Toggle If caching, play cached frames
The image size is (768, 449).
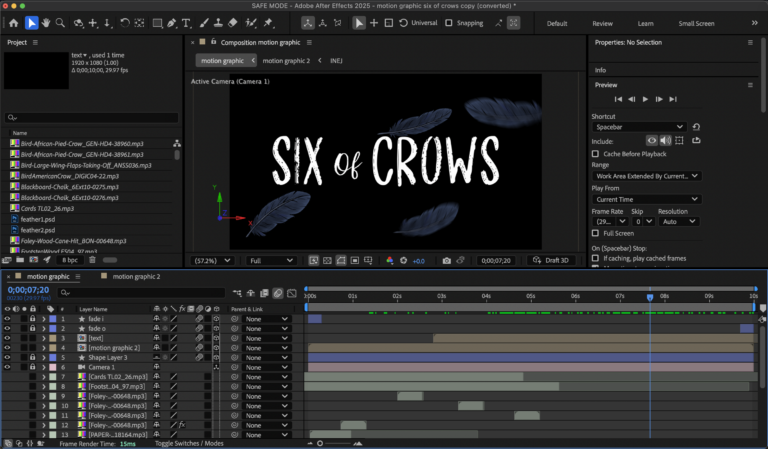(595, 258)
